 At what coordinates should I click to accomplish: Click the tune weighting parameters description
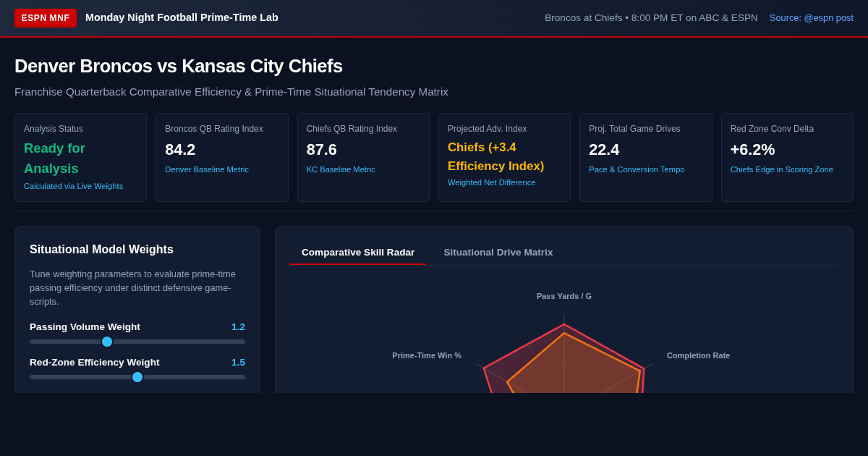pyautogui.click(x=133, y=288)
